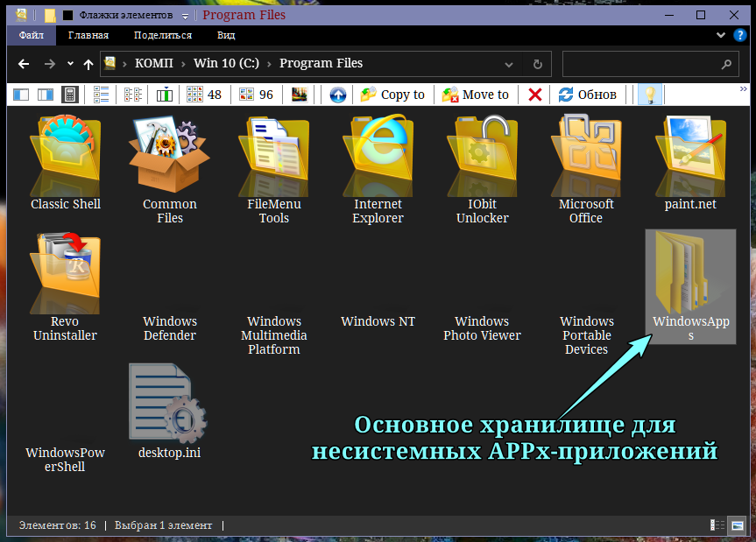
Task: Expand chevron before КОМП in address bar
Action: 124,64
